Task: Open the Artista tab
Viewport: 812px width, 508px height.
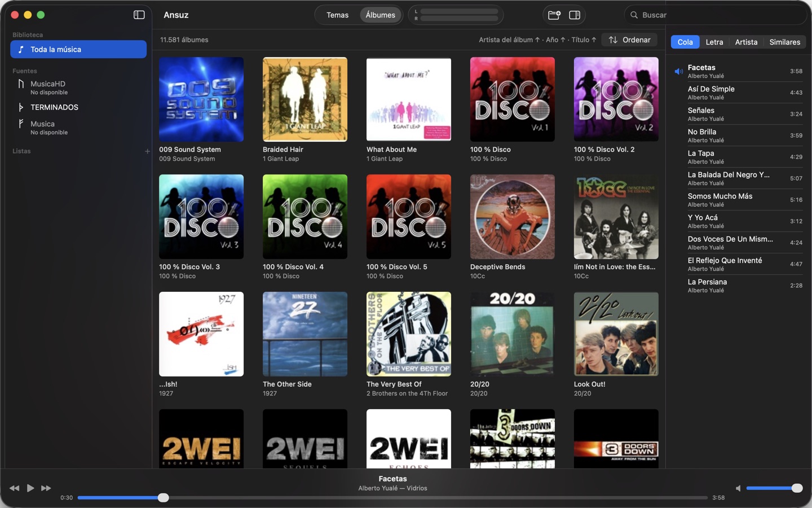Action: coord(746,42)
